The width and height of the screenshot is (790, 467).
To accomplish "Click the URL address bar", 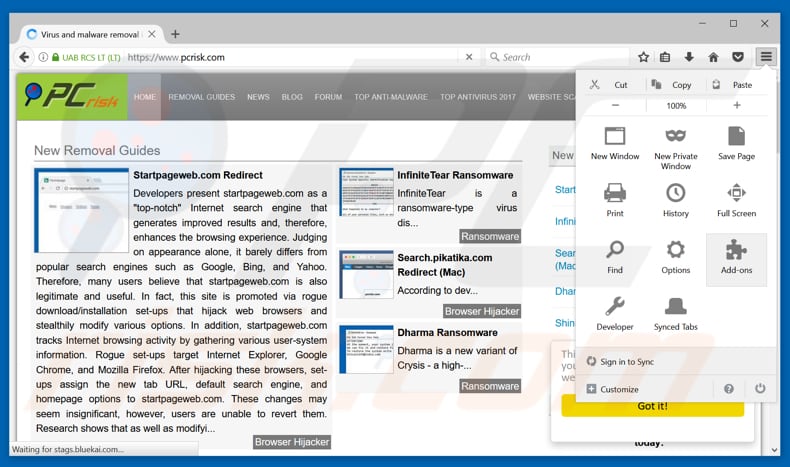I will pyautogui.click(x=292, y=57).
